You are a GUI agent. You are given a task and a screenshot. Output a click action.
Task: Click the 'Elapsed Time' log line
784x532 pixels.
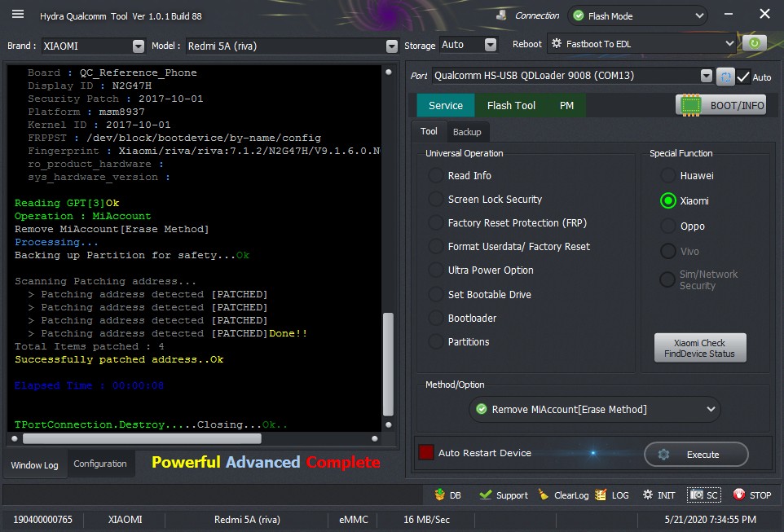[x=89, y=385]
